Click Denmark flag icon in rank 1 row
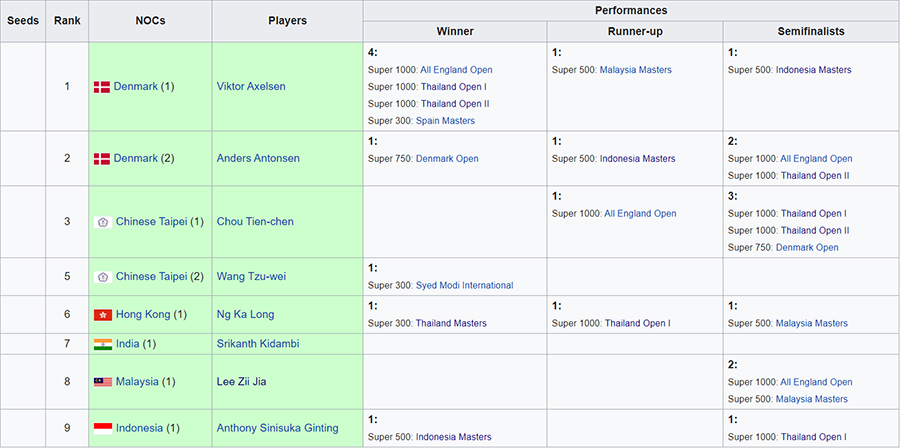The width and height of the screenshot is (900, 448). (102, 87)
